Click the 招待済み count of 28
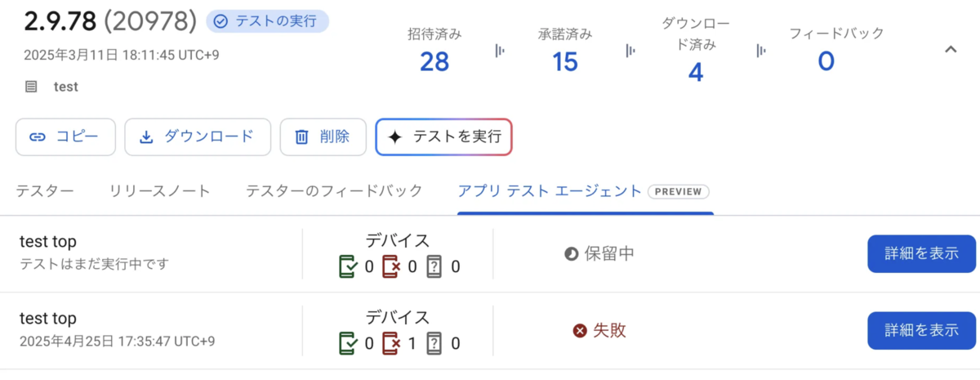Viewport: 980px width, 380px height. (434, 60)
